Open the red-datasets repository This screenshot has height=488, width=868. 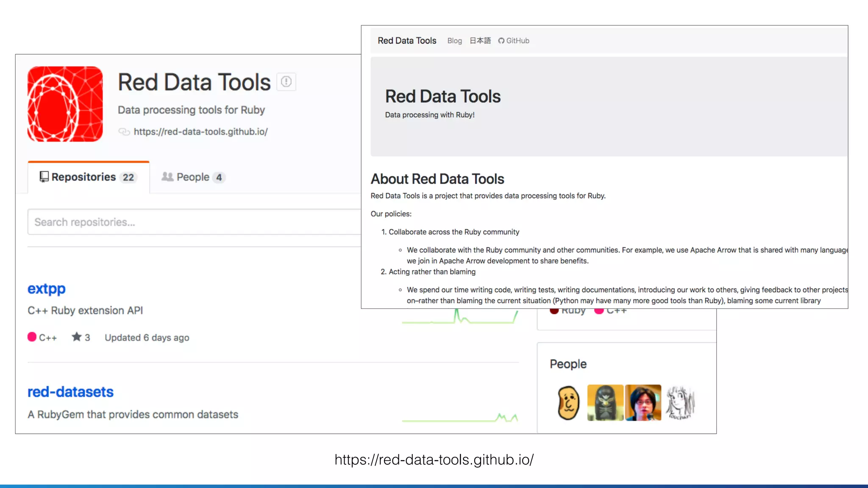pyautogui.click(x=70, y=392)
